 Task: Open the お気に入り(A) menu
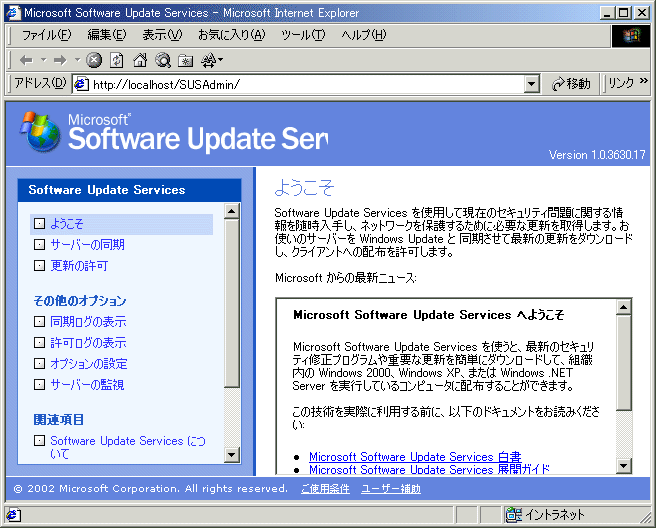click(x=231, y=35)
